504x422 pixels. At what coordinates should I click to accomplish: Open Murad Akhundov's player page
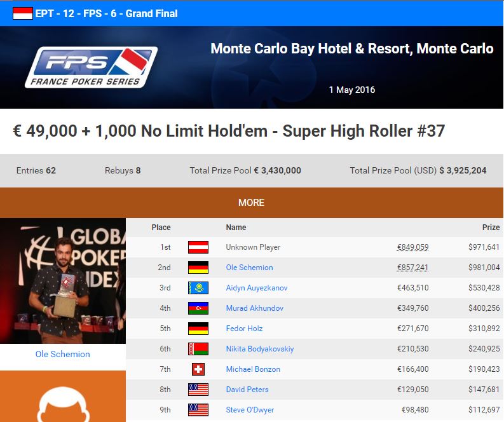click(x=255, y=308)
